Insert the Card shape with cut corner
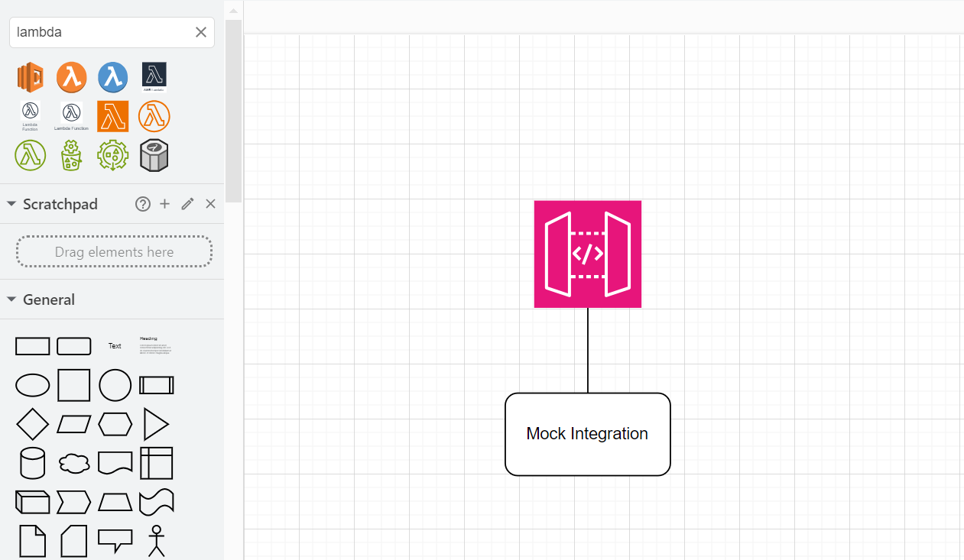Viewport: 964px width, 560px height. point(74,541)
